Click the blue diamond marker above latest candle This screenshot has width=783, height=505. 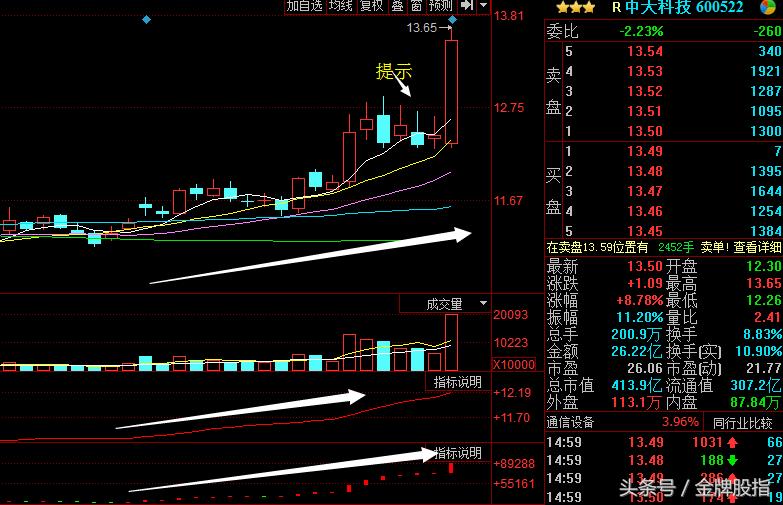(453, 20)
